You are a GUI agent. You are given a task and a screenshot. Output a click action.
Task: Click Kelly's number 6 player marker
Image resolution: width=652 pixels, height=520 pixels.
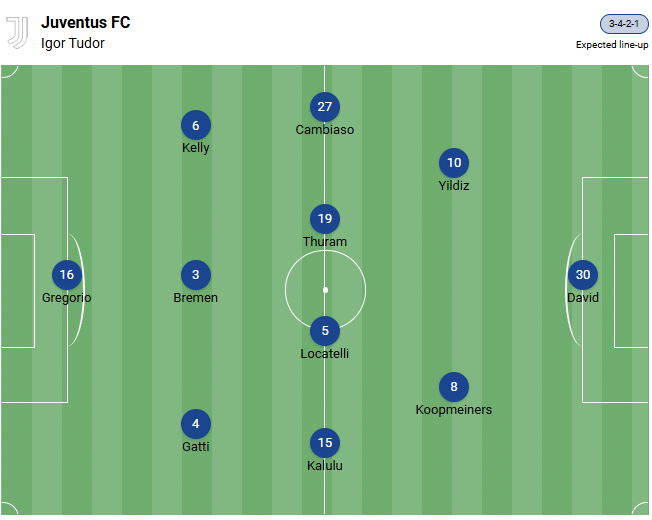(x=196, y=125)
